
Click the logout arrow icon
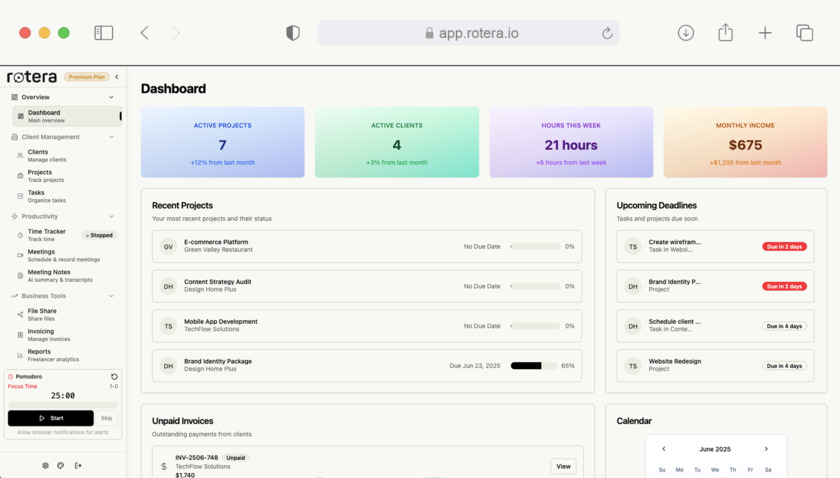[78, 465]
